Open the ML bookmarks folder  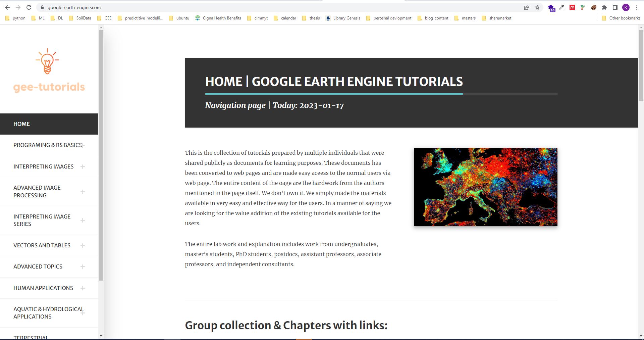(x=38, y=18)
